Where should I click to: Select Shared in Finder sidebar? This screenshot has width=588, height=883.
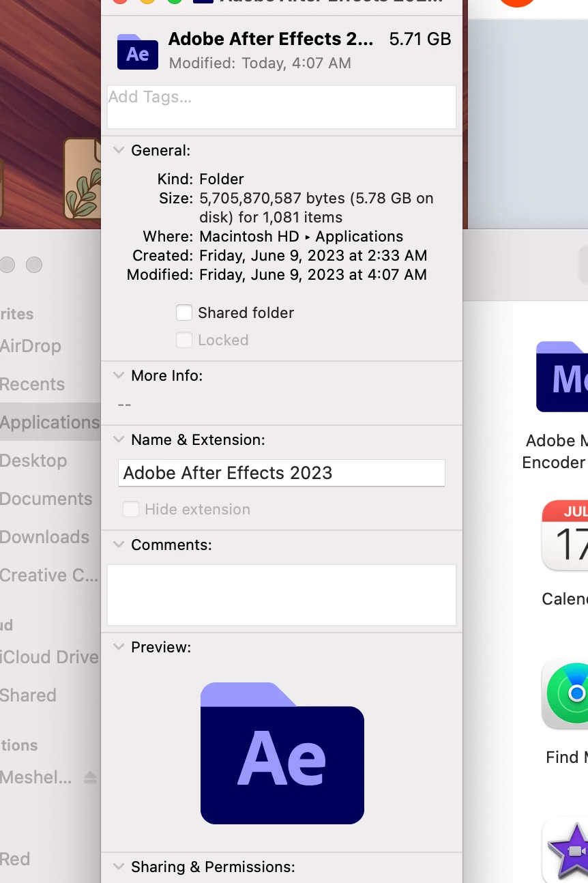pos(29,695)
